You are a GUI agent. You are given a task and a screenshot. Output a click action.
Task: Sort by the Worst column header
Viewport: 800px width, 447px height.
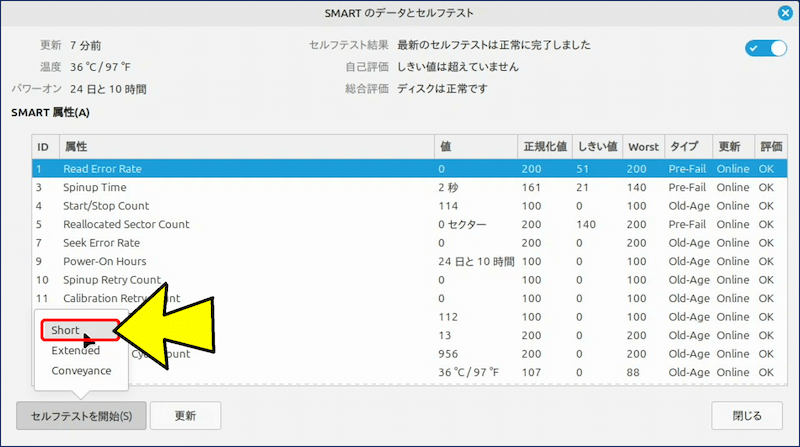tap(643, 146)
